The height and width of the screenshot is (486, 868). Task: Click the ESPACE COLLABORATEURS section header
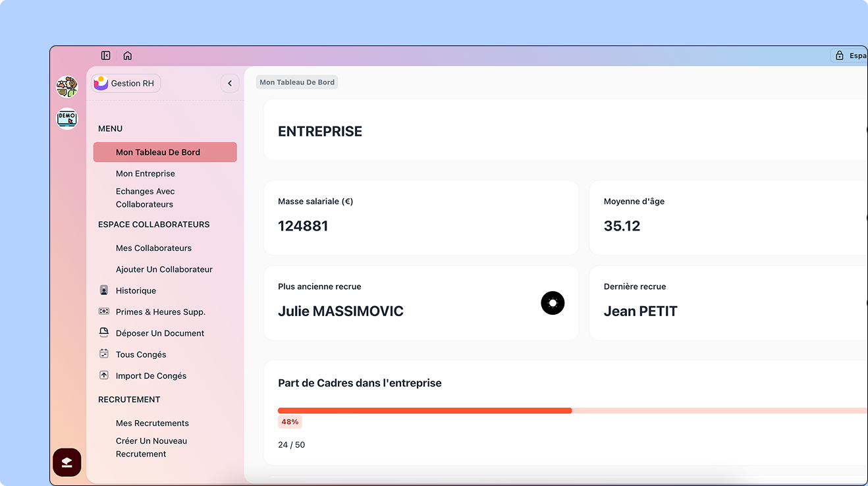coord(153,225)
